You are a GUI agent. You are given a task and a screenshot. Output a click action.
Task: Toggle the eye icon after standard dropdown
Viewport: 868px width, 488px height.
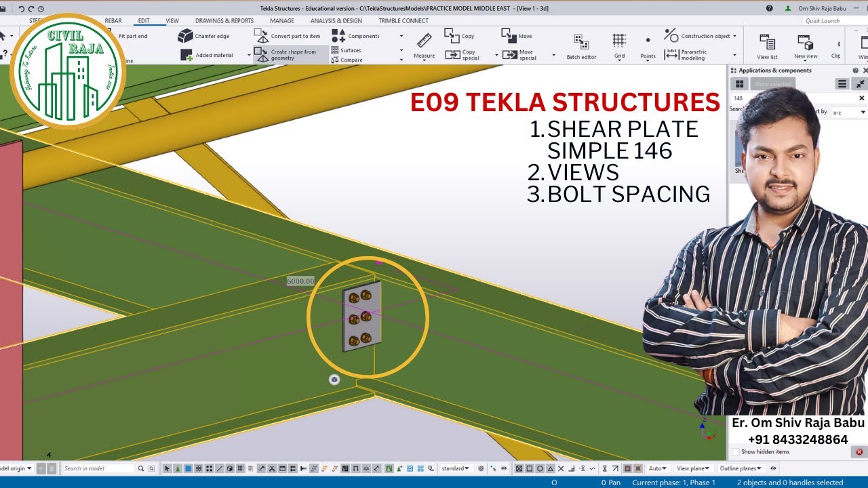coord(503,468)
